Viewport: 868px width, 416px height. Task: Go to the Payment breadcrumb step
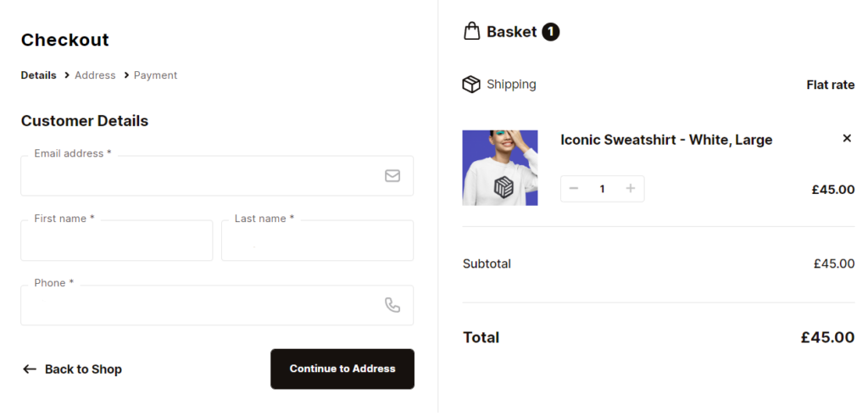[x=155, y=75]
